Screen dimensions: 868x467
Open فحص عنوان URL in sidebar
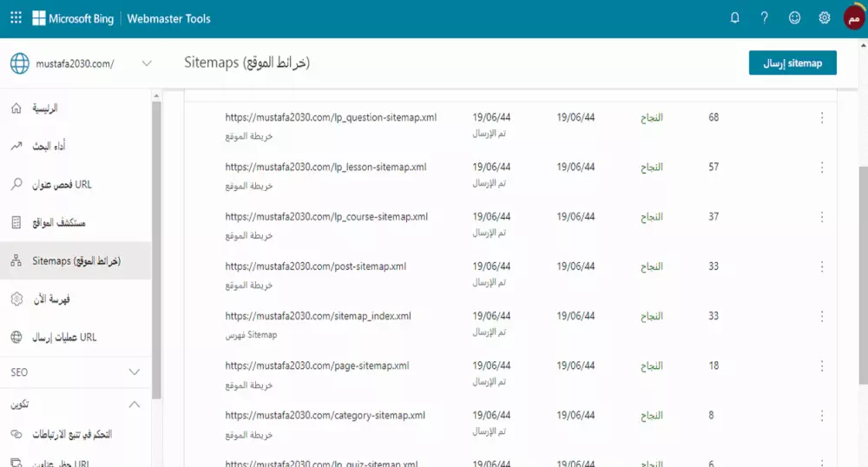tap(62, 184)
